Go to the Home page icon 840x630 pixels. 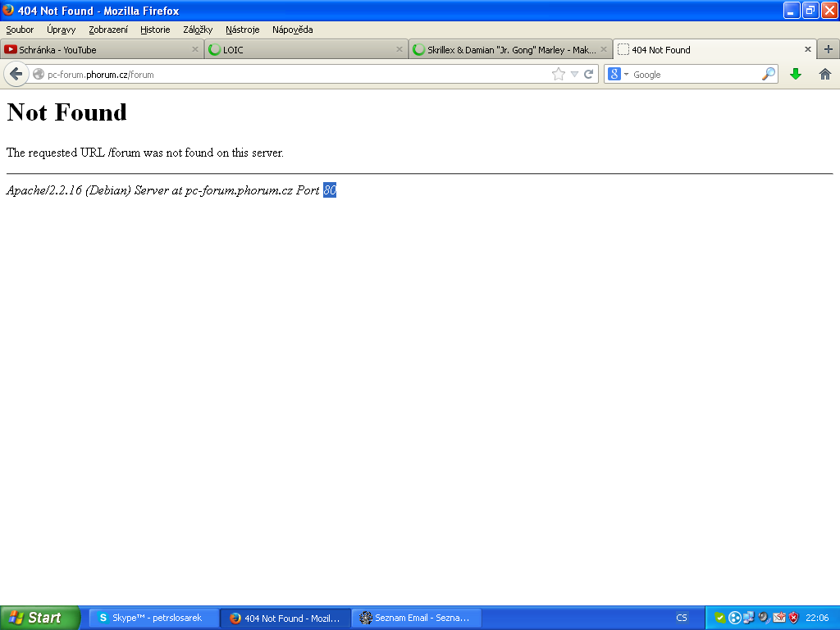[x=825, y=74]
